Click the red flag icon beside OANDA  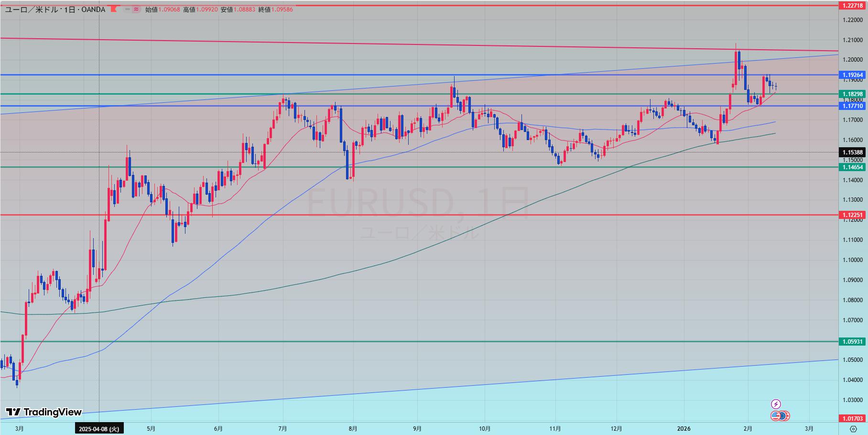114,10
